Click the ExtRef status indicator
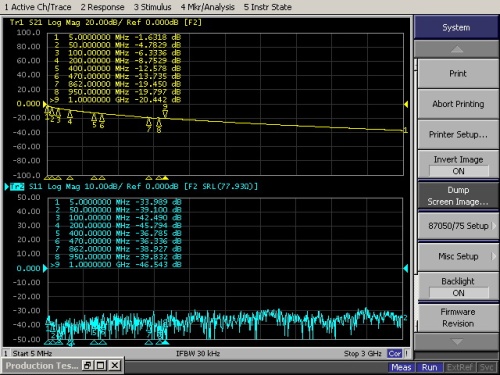The width and height of the screenshot is (500, 375). [460, 367]
